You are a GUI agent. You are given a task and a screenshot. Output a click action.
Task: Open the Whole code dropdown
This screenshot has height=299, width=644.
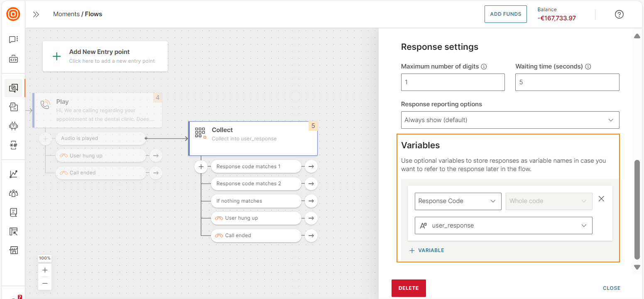(549, 201)
